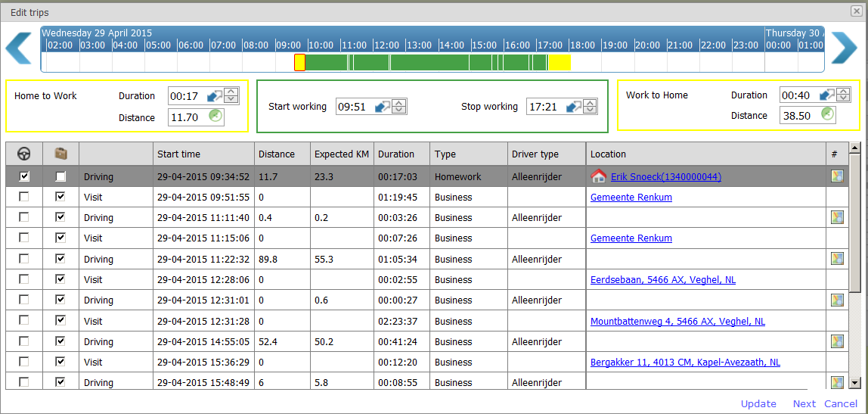868x414 pixels.
Task: Untick steering-wheel checkbox on 09:34:52 Driving row
Action: [24, 176]
